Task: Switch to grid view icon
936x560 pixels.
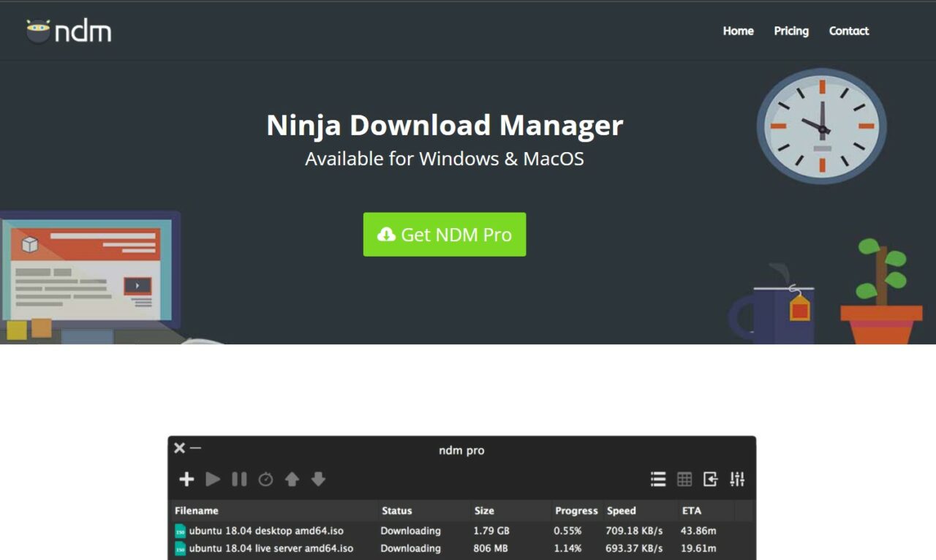Action: pos(684,479)
